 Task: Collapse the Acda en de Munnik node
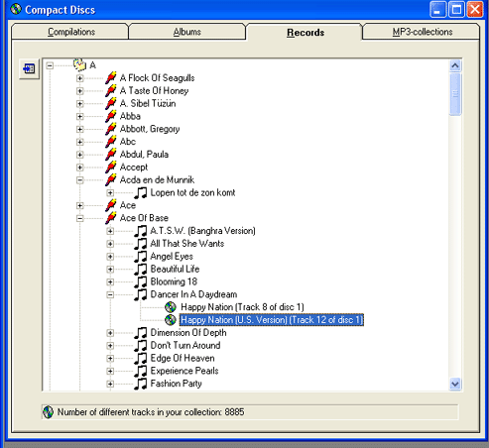tap(79, 180)
